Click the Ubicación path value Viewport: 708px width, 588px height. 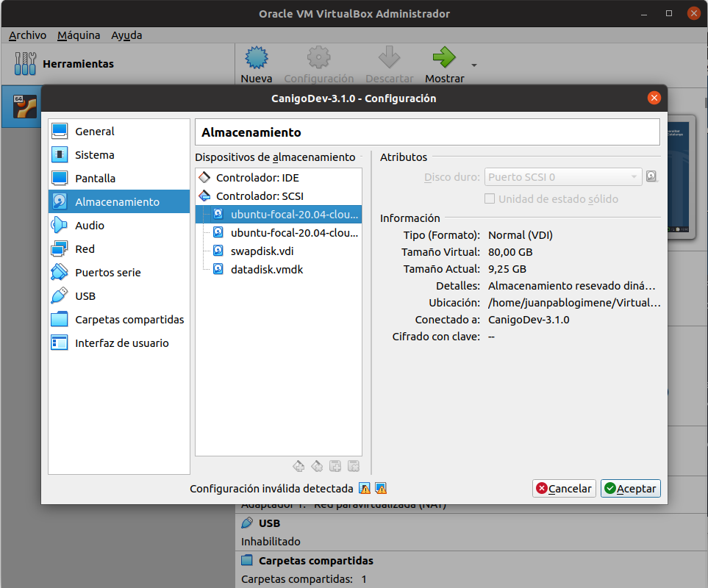(574, 302)
